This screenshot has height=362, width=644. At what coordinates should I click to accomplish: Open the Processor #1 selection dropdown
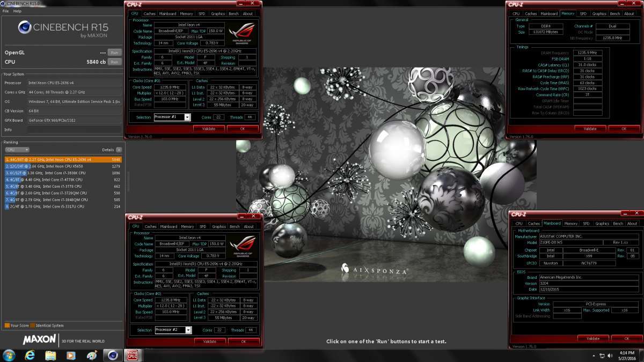(172, 117)
